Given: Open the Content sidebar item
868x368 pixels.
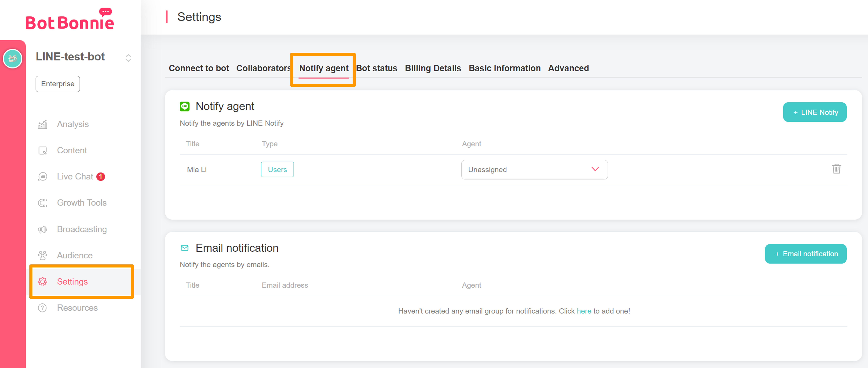Looking at the screenshot, I should [72, 150].
